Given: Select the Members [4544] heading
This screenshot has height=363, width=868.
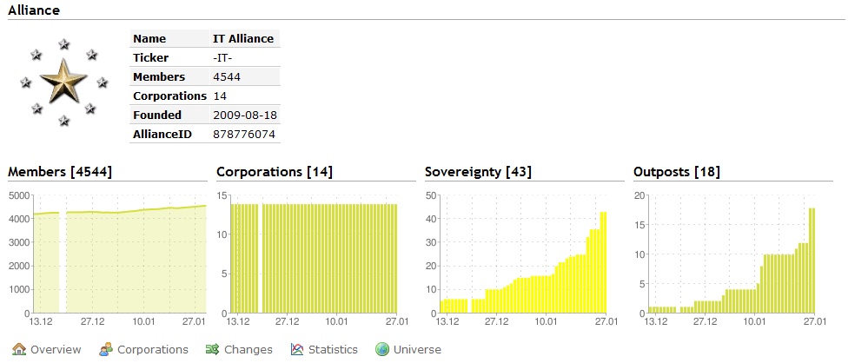Looking at the screenshot, I should tap(60, 172).
